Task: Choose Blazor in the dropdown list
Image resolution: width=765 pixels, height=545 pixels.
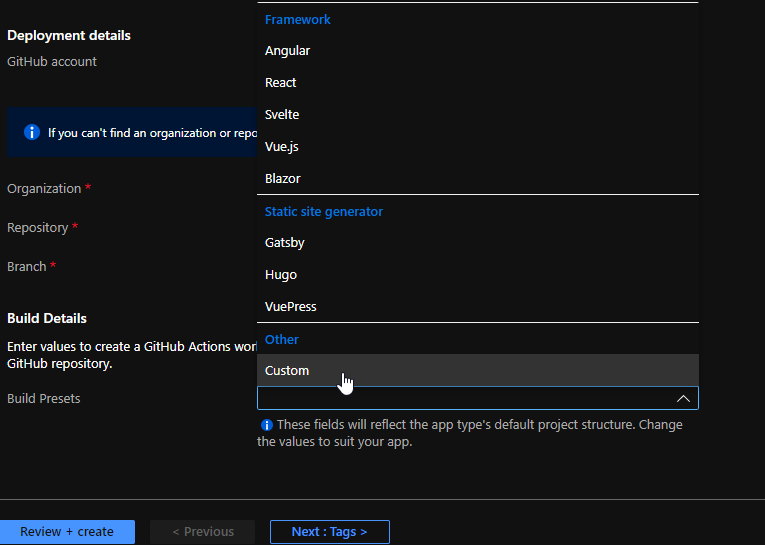Action: click(x=478, y=179)
